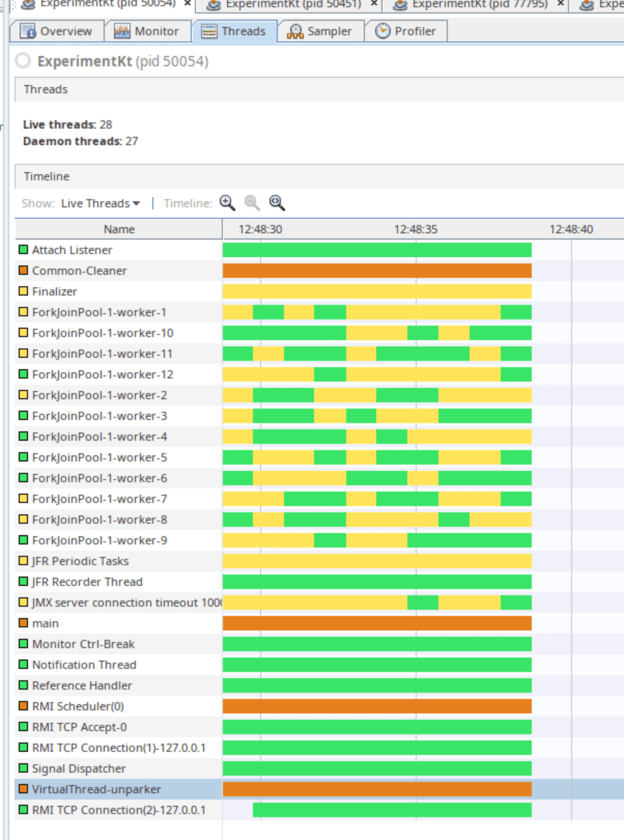Click the green state box beside Attach Listener
624x840 pixels.
[23, 249]
